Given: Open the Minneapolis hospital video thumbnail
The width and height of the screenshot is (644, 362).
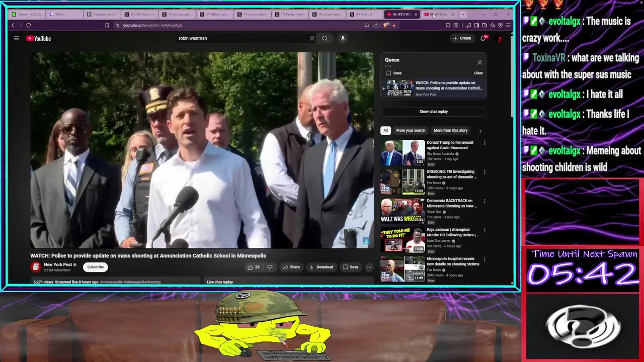Looking at the screenshot, I should [x=403, y=269].
